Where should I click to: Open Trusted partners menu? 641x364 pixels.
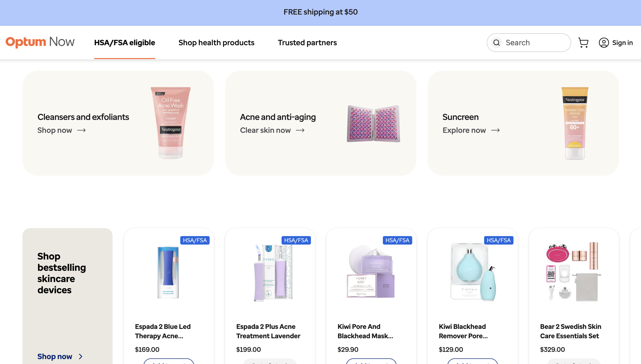coord(307,43)
